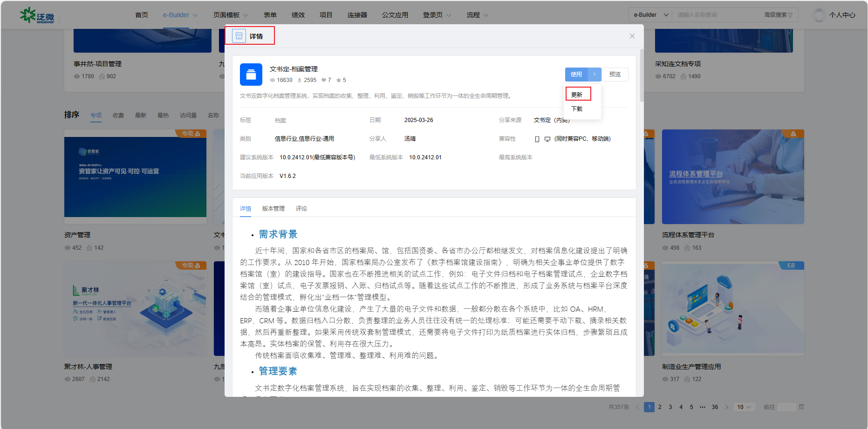Open the 流程体系管理平台 card thumbnail
The width and height of the screenshot is (868, 429).
coord(733,177)
